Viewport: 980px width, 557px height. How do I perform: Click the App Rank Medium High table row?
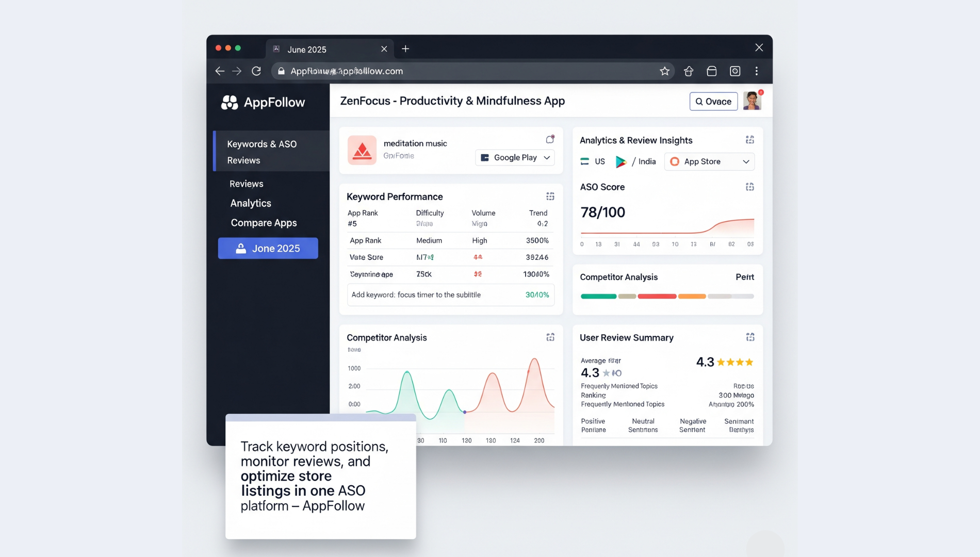pyautogui.click(x=449, y=240)
